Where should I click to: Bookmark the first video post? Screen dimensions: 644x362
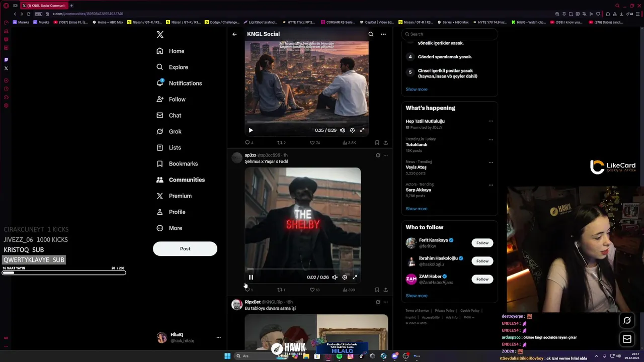click(x=377, y=143)
